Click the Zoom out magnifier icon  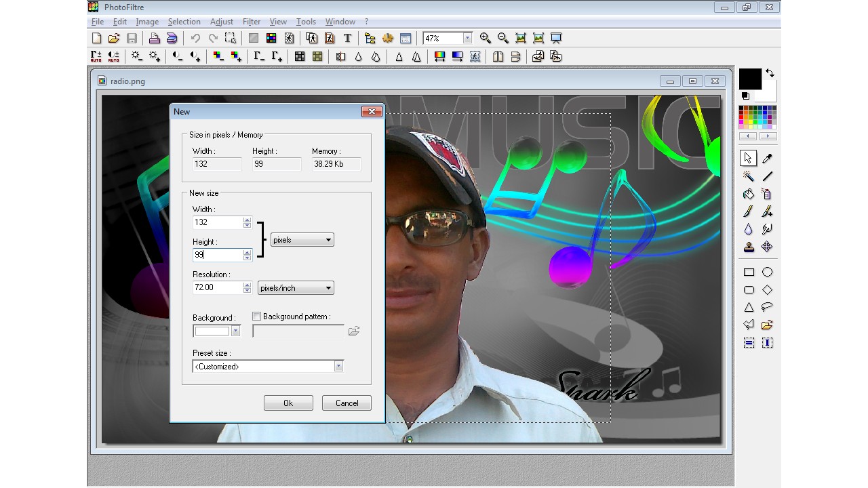503,39
